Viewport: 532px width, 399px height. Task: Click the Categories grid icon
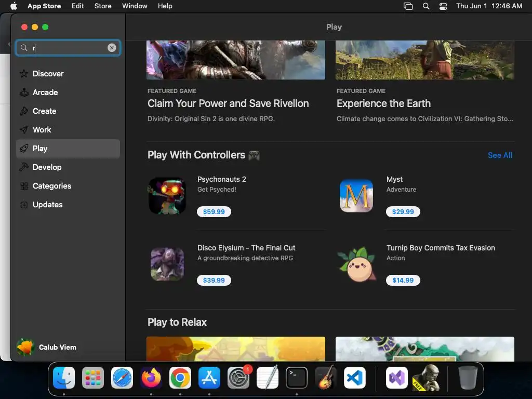click(x=24, y=186)
